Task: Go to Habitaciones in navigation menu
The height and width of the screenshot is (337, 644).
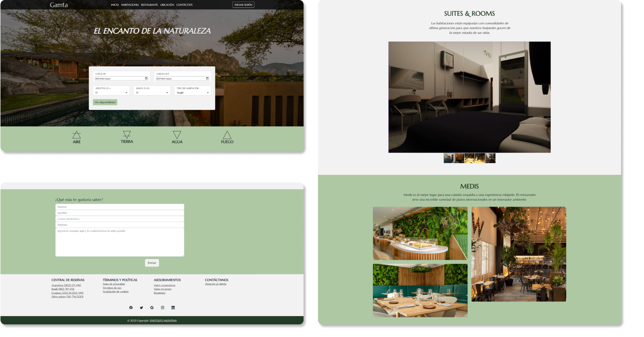Action: (130, 5)
